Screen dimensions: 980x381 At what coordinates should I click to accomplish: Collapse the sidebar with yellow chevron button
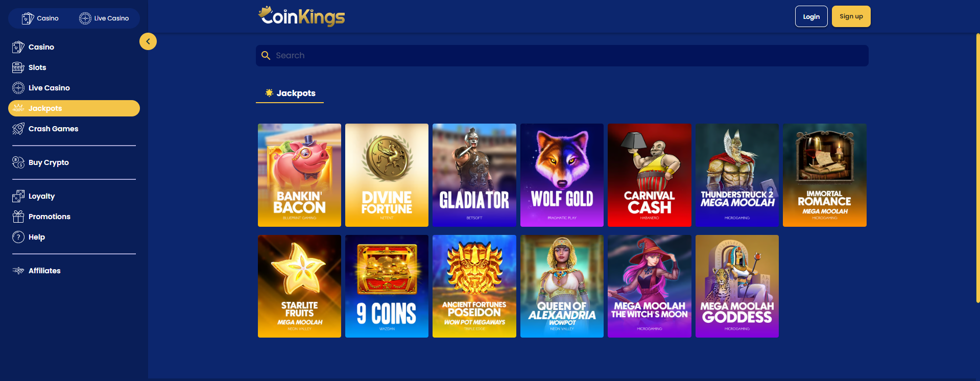pyautogui.click(x=148, y=41)
